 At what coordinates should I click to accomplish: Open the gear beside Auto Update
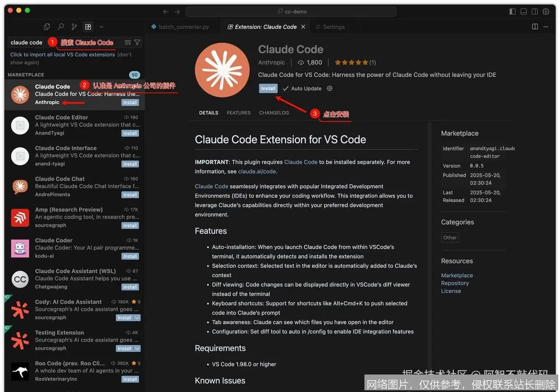(330, 88)
